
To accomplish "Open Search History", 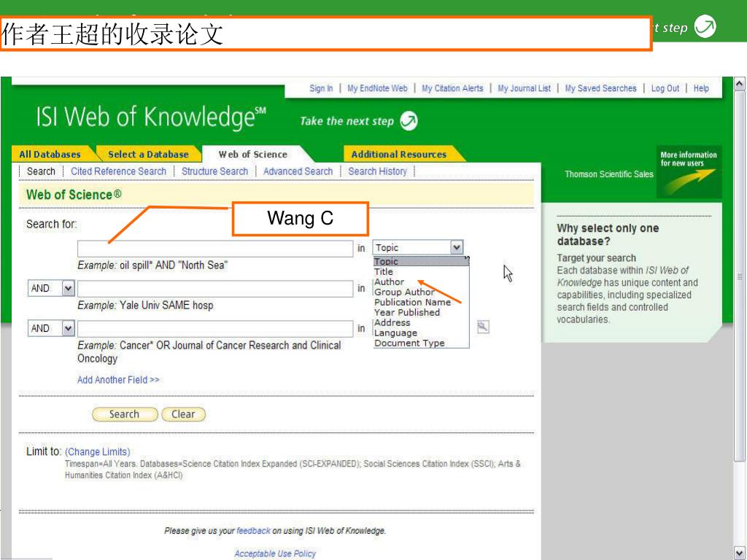I will [377, 171].
